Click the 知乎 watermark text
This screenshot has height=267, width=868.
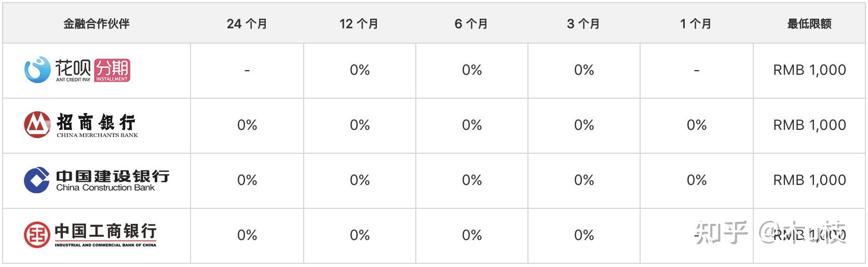pyautogui.click(x=722, y=232)
